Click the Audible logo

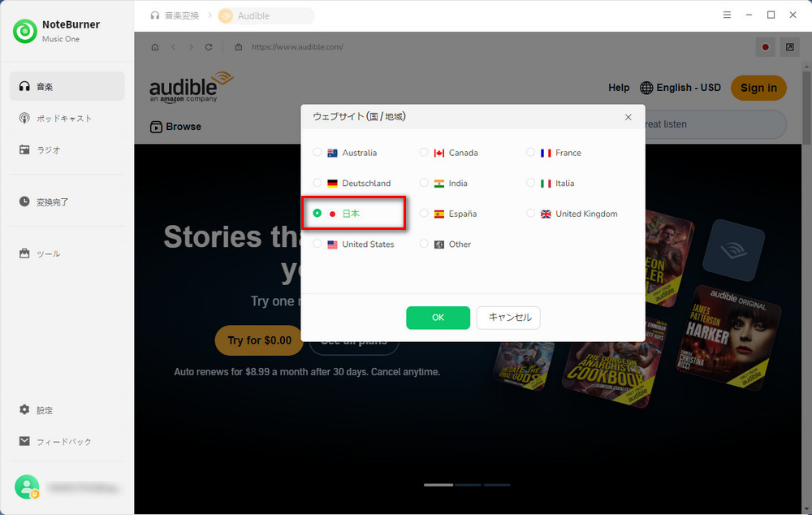pos(191,87)
